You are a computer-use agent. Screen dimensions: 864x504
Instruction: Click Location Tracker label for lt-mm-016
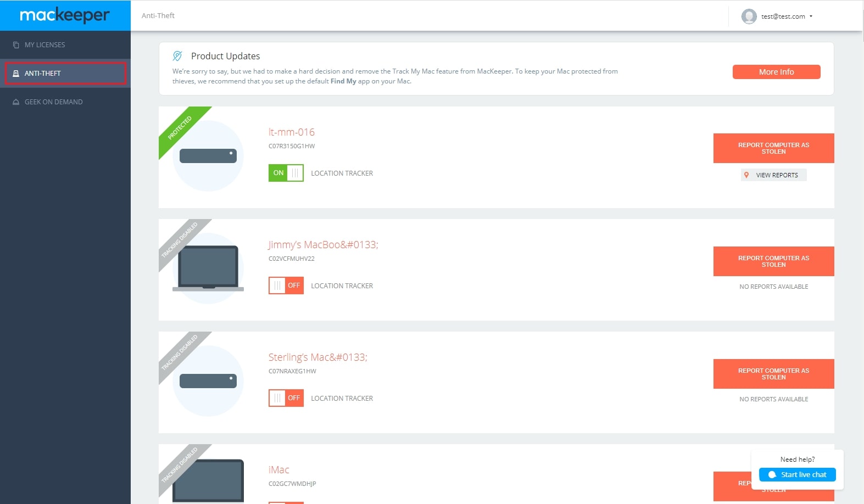342,173
